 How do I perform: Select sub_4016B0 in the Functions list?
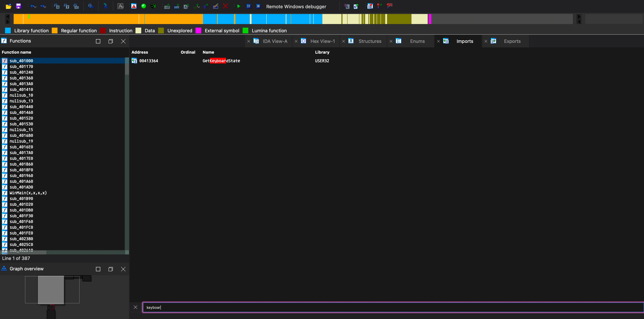pos(21,135)
